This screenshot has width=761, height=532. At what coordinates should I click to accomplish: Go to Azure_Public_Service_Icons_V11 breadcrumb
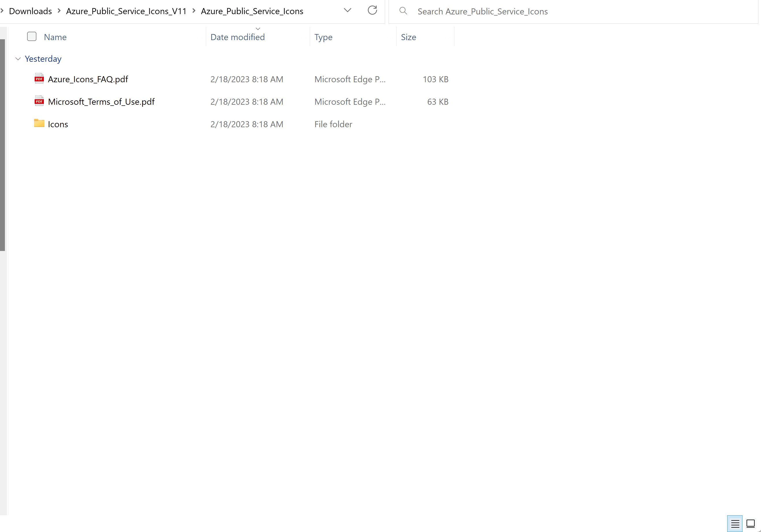click(x=126, y=11)
